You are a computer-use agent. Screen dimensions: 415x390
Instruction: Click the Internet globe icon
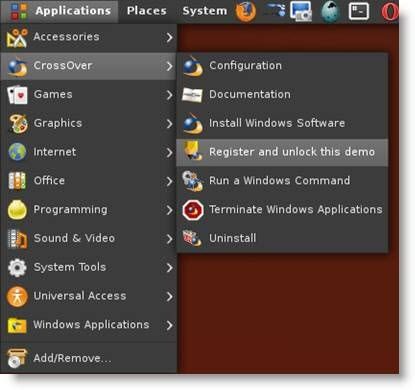17,152
